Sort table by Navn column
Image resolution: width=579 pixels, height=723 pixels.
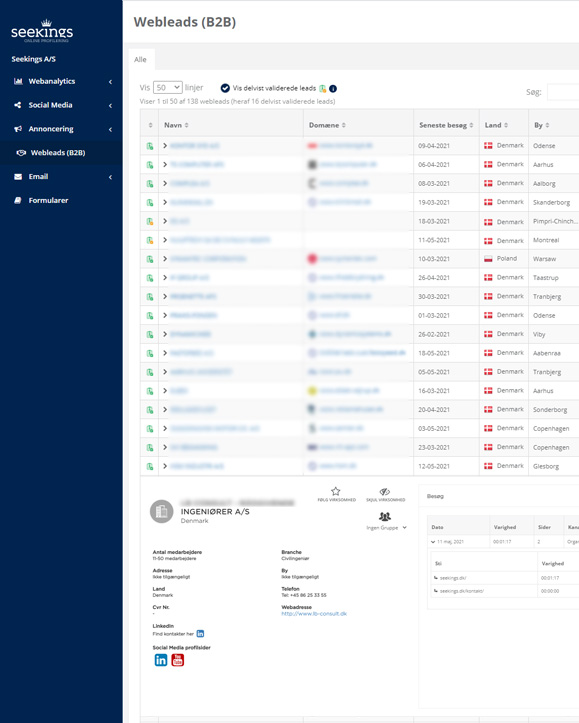coord(177,125)
